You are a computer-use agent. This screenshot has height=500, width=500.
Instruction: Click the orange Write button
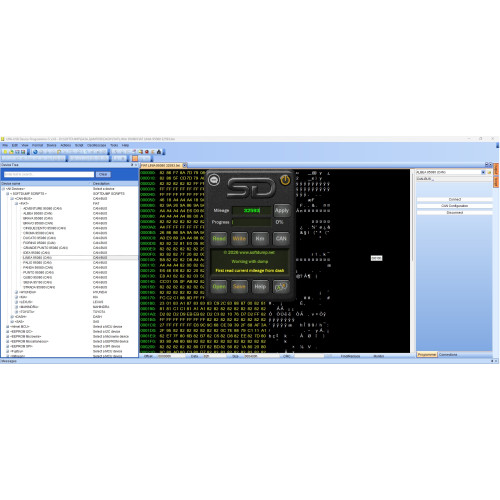pos(239,239)
